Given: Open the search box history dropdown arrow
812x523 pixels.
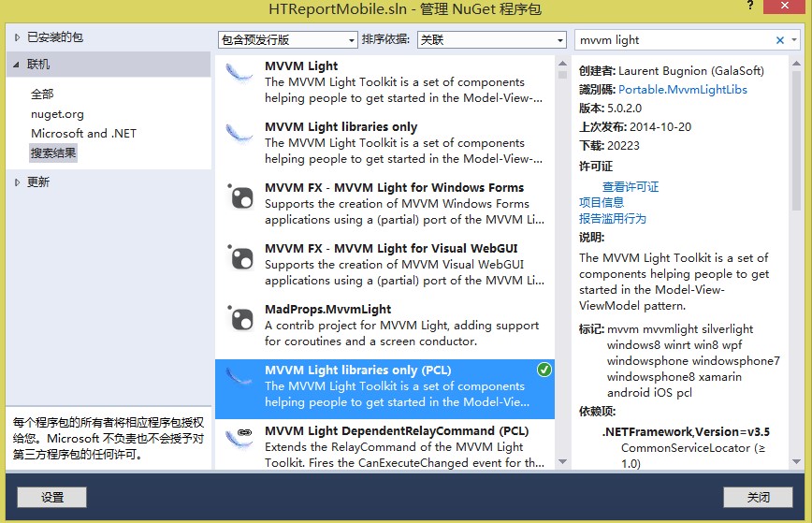Looking at the screenshot, I should point(794,40).
